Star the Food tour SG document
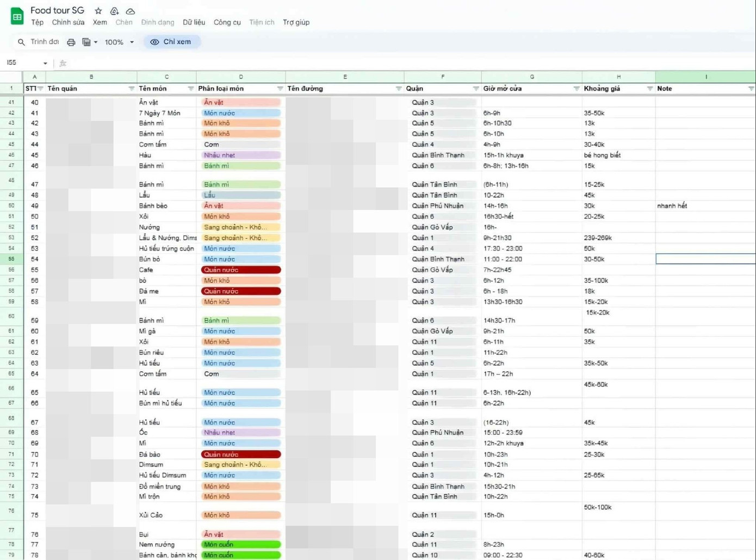 (98, 11)
